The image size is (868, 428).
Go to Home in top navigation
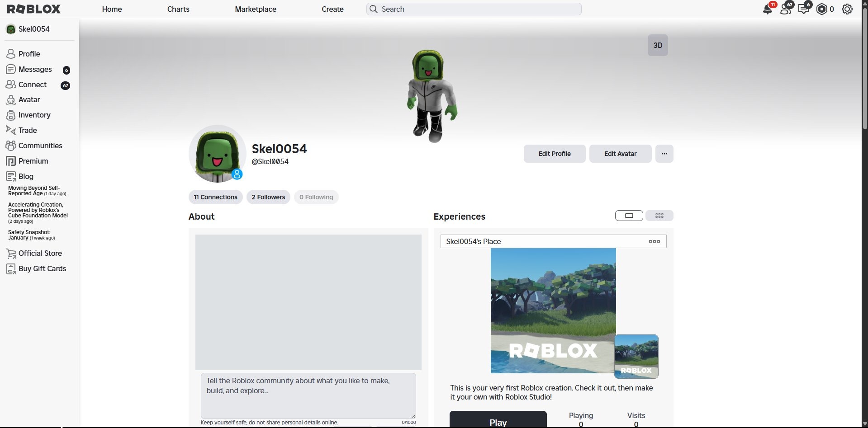(x=112, y=9)
